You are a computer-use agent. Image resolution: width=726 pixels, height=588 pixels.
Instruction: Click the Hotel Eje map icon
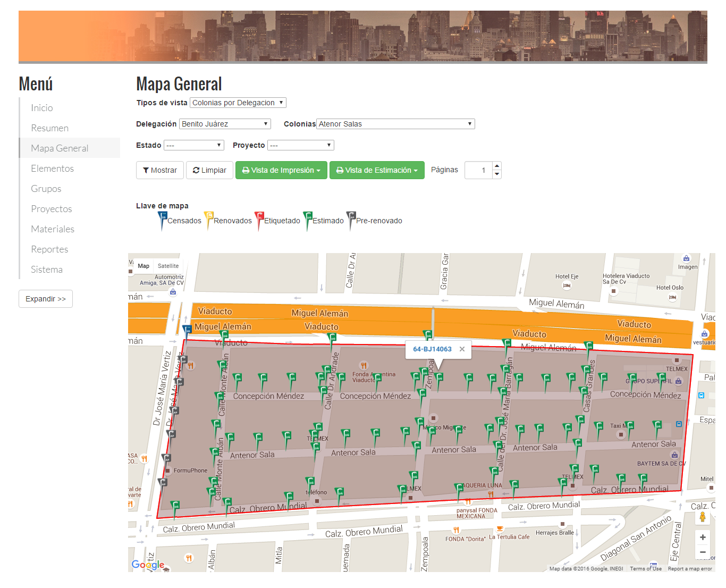tap(567, 285)
